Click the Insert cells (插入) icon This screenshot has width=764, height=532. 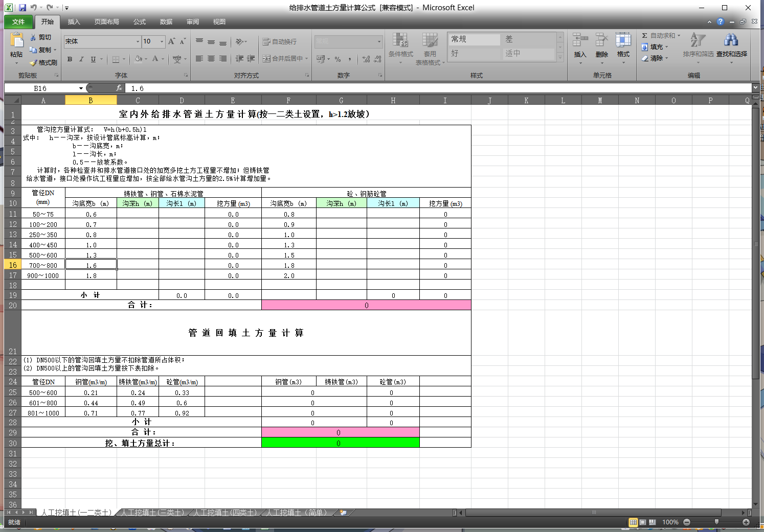click(x=580, y=41)
